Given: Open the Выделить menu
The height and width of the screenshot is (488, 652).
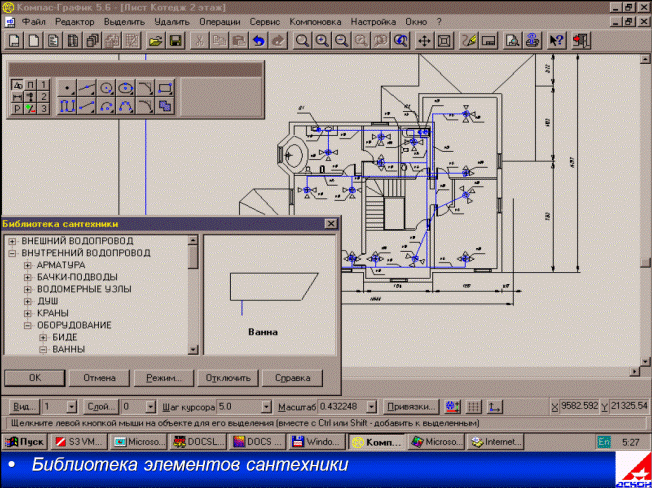Looking at the screenshot, I should [x=124, y=22].
